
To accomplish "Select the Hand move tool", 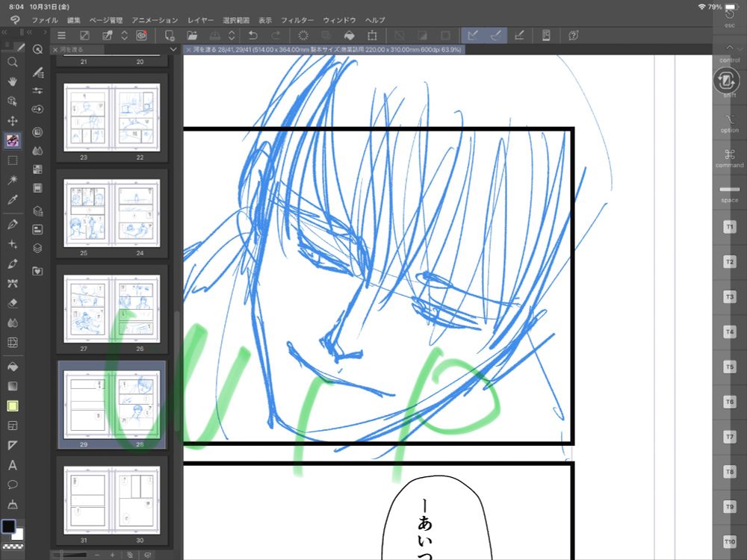I will (x=13, y=81).
